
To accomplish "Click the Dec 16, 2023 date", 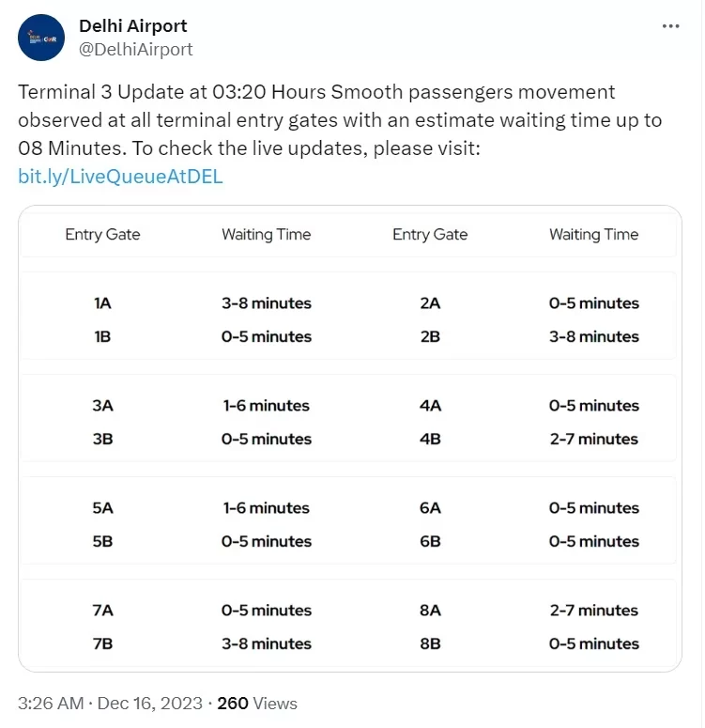I will pos(150,703).
